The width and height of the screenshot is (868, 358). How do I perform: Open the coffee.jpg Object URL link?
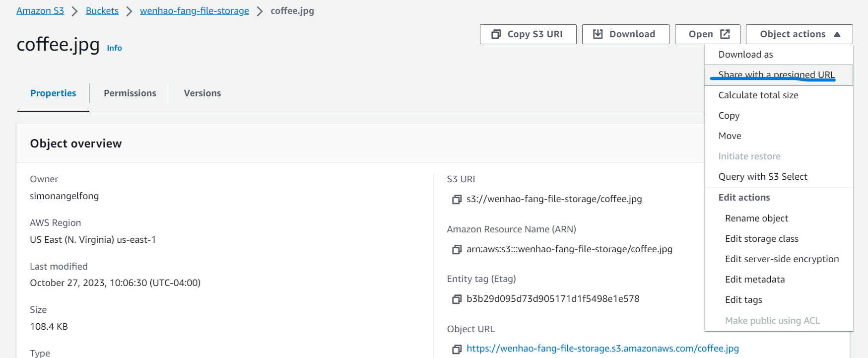tap(602, 349)
